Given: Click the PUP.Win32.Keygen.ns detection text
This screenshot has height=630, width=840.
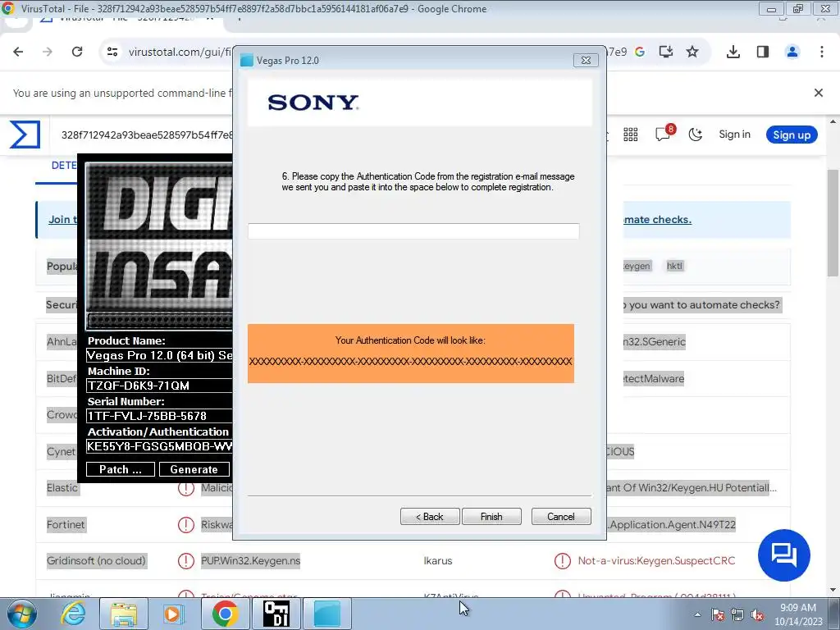Looking at the screenshot, I should click(x=251, y=561).
